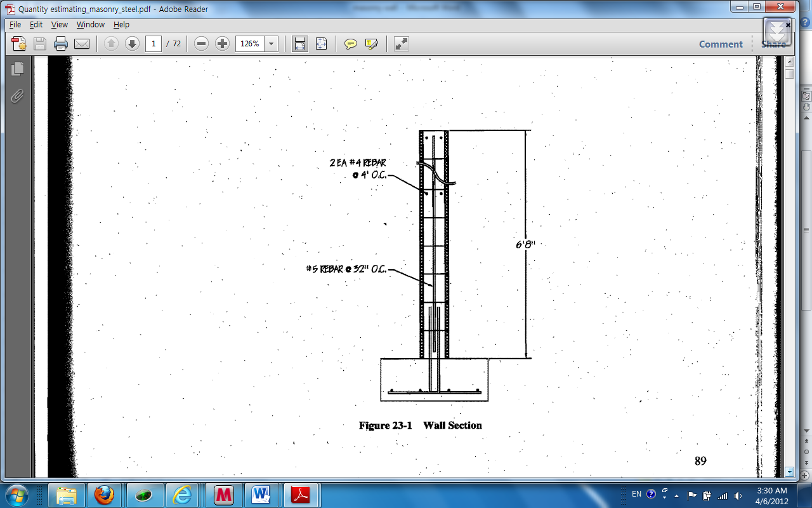Image resolution: width=812 pixels, height=508 pixels.
Task: Click the Save document icon
Action: pos(39,44)
